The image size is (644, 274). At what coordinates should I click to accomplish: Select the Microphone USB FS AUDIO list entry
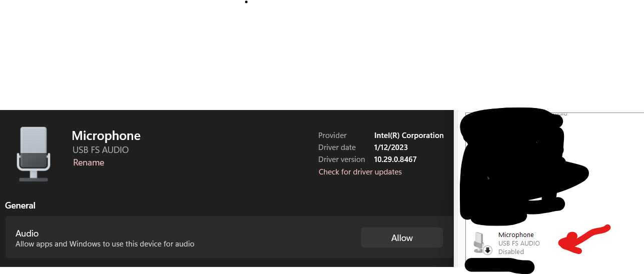click(x=507, y=243)
